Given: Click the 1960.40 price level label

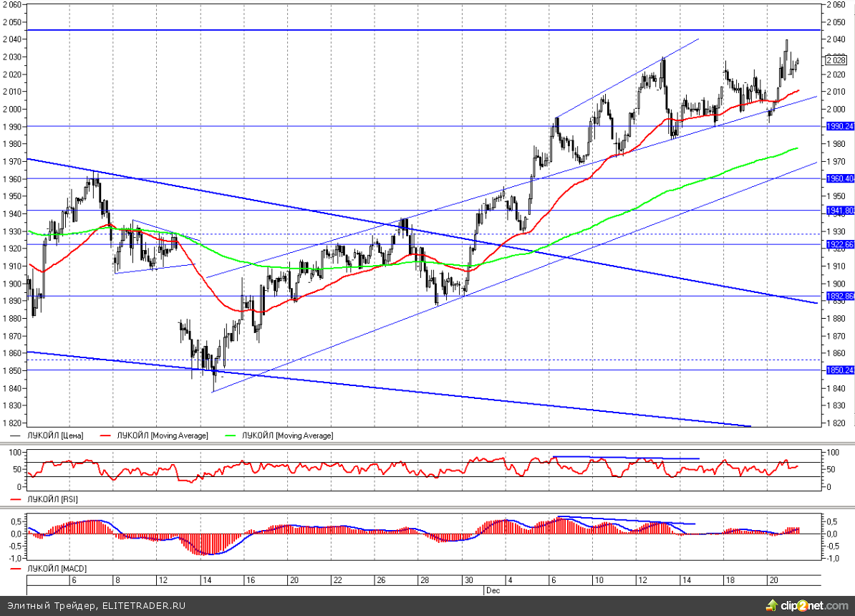Looking at the screenshot, I should (840, 178).
